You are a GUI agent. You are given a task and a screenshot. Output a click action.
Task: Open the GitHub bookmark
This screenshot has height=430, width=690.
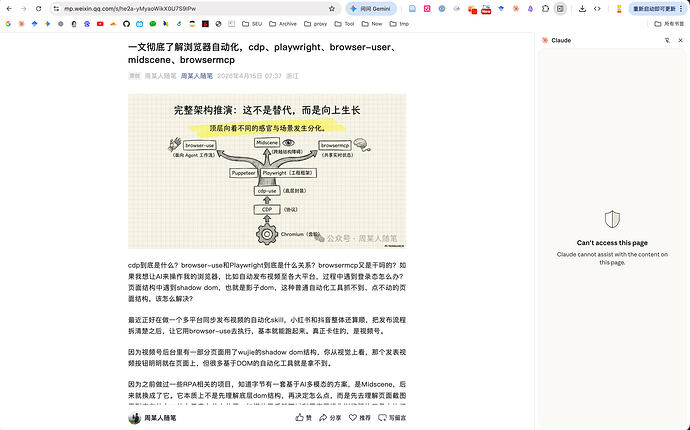coord(126,24)
